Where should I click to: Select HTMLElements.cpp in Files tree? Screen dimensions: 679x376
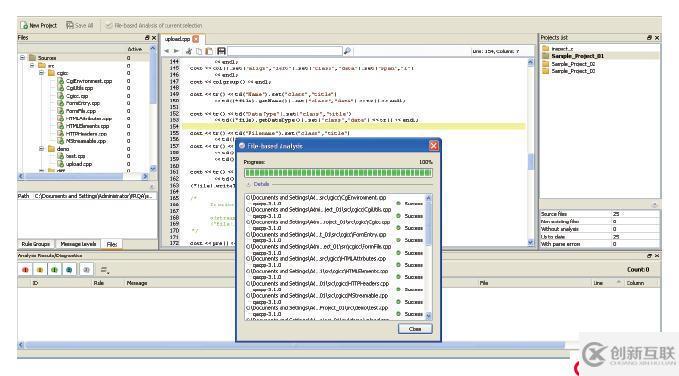[x=87, y=126]
